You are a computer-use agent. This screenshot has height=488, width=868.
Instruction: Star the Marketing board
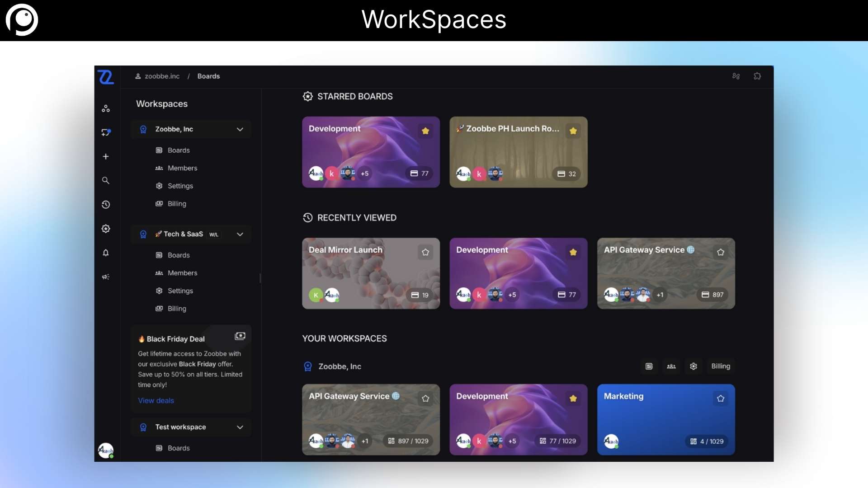tap(721, 399)
